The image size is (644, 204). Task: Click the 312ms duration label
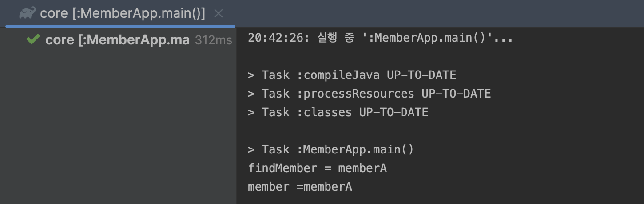(213, 40)
